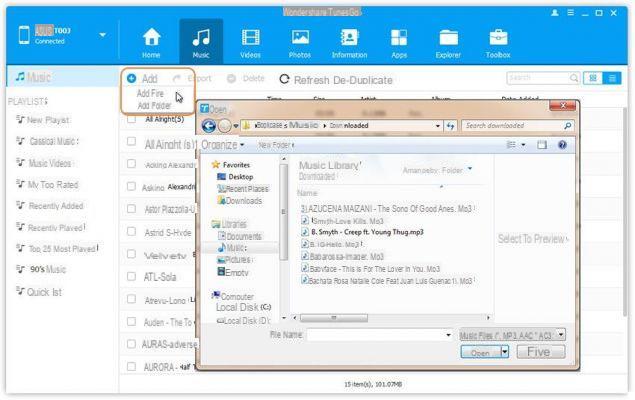Screen dimensions: 635x400
Task: Switch to the Music tab
Action: 201,43
